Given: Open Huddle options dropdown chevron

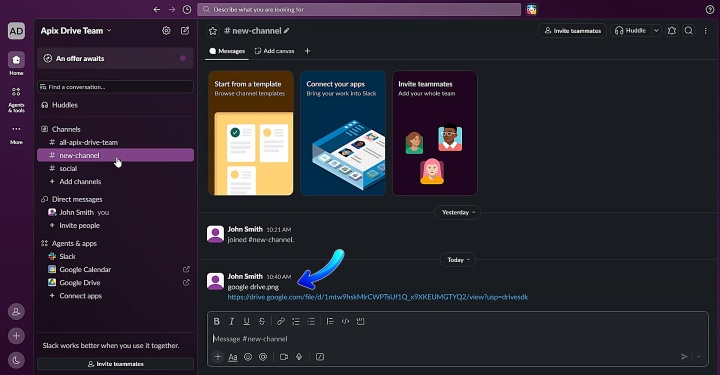Looking at the screenshot, I should click(x=656, y=30).
